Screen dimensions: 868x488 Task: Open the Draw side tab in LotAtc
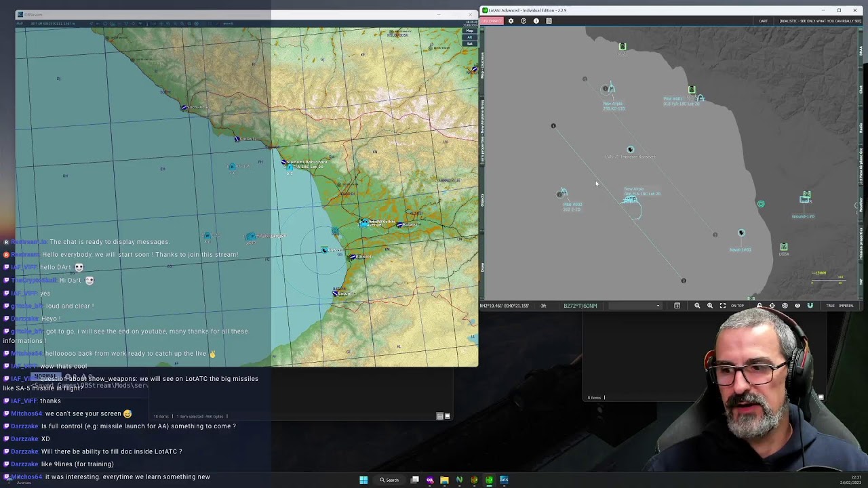pyautogui.click(x=482, y=267)
